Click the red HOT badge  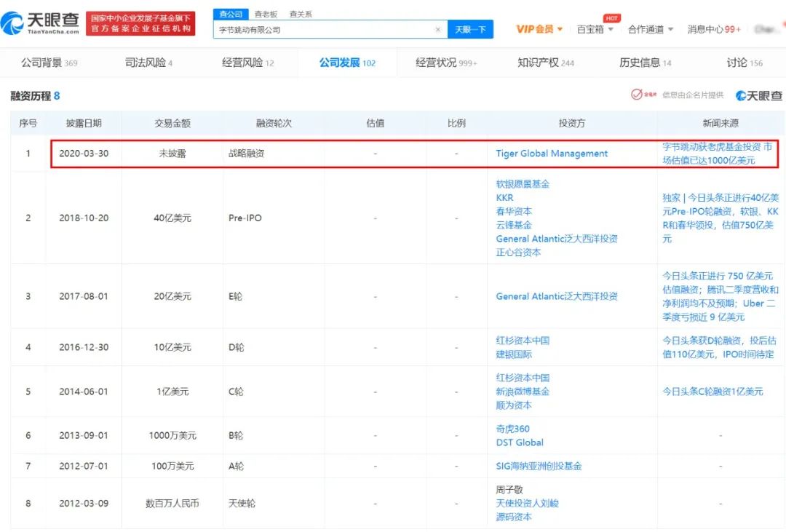coord(611,18)
